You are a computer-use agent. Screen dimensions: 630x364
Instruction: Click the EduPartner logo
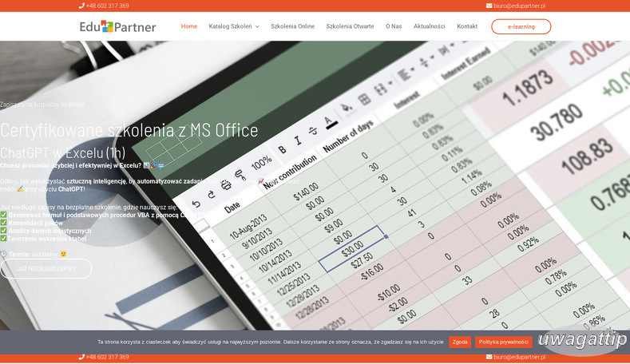coord(117,26)
